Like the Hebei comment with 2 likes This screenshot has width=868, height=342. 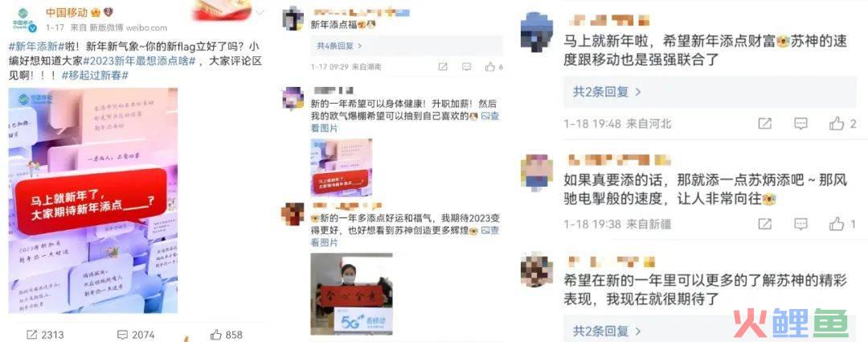(837, 124)
